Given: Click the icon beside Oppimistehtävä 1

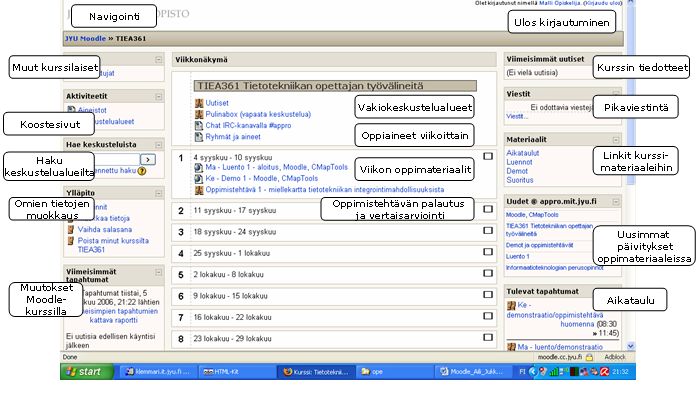Looking at the screenshot, I should click(x=199, y=190).
